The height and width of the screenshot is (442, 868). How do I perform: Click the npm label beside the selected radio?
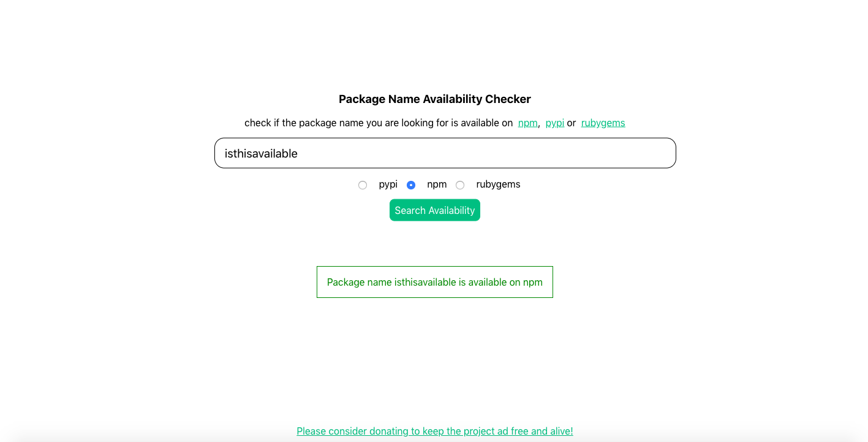(437, 184)
